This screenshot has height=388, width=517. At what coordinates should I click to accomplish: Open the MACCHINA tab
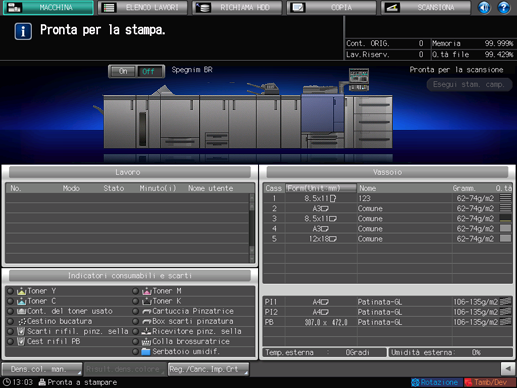(x=48, y=8)
